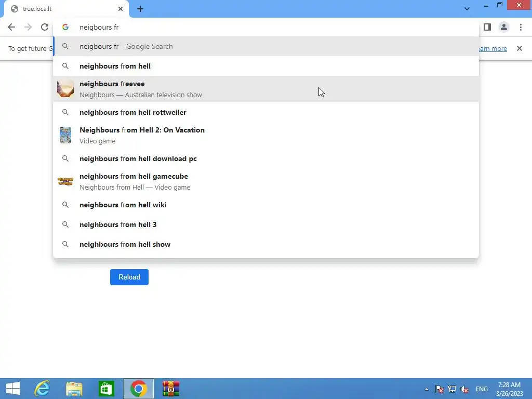
Task: Click the magnifier icon beside 'neighbours from hell show'
Action: [65, 244]
